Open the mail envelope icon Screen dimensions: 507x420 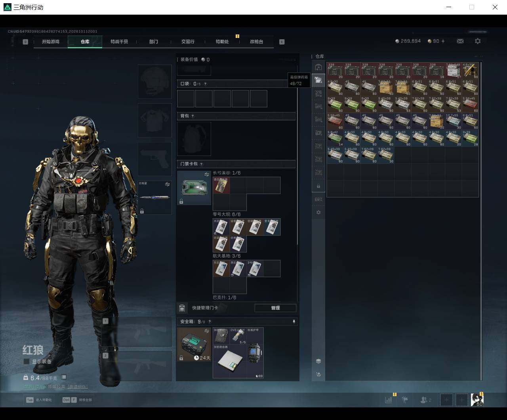[x=460, y=41]
